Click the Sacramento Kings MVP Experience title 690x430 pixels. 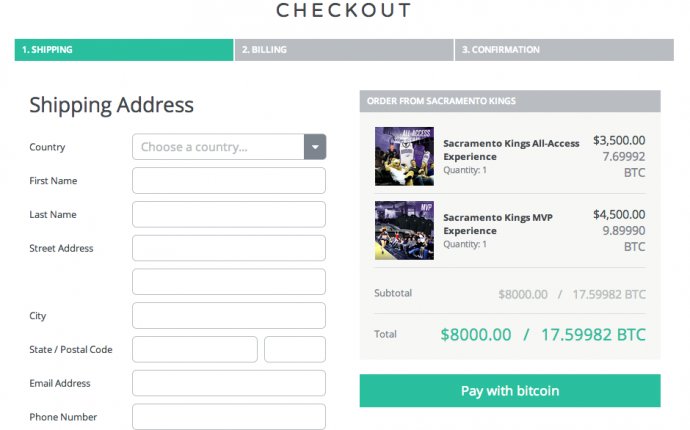pyautogui.click(x=498, y=224)
